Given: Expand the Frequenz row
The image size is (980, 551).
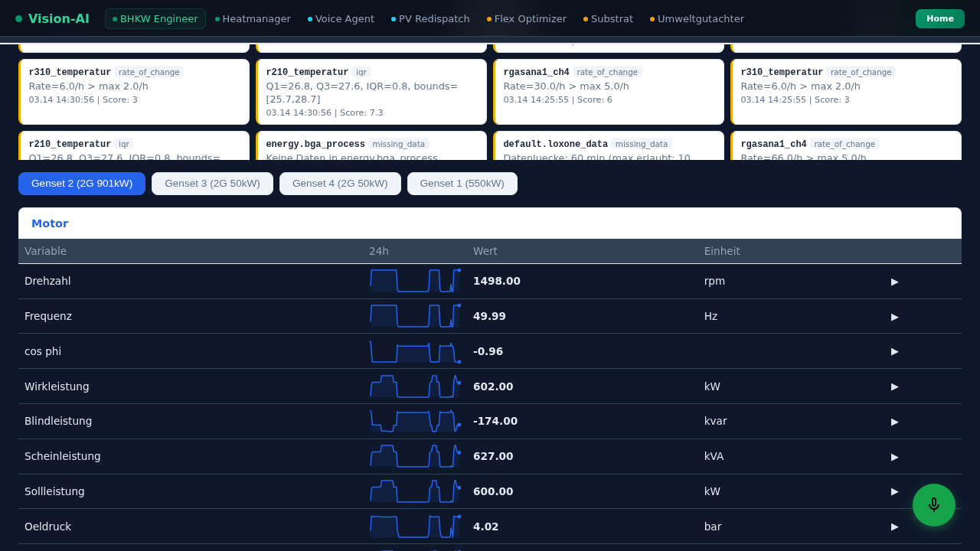Looking at the screenshot, I should (894, 317).
